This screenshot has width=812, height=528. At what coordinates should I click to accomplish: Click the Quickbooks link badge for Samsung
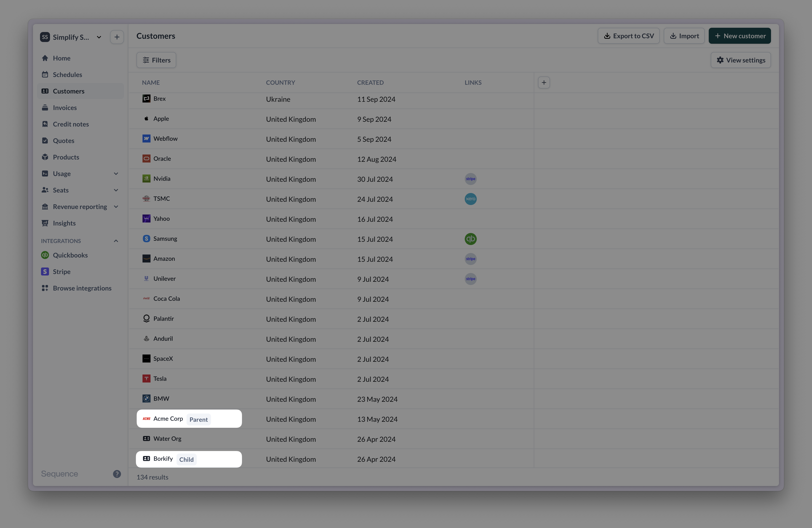point(470,239)
